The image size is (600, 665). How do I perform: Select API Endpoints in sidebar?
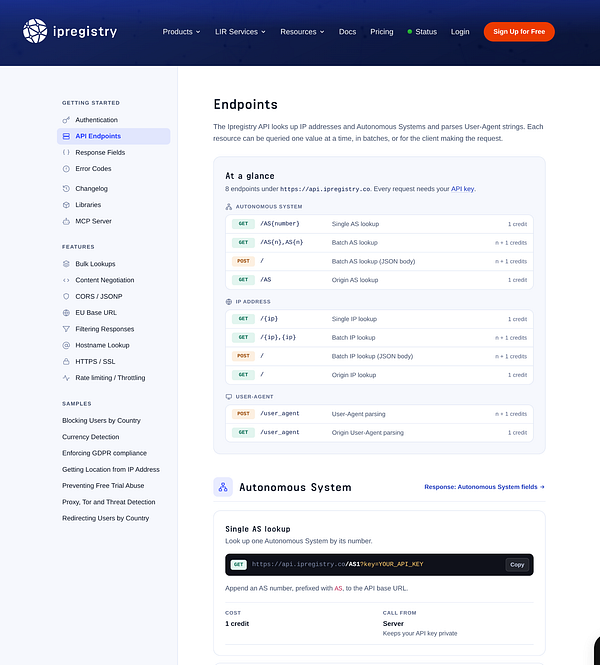113,136
